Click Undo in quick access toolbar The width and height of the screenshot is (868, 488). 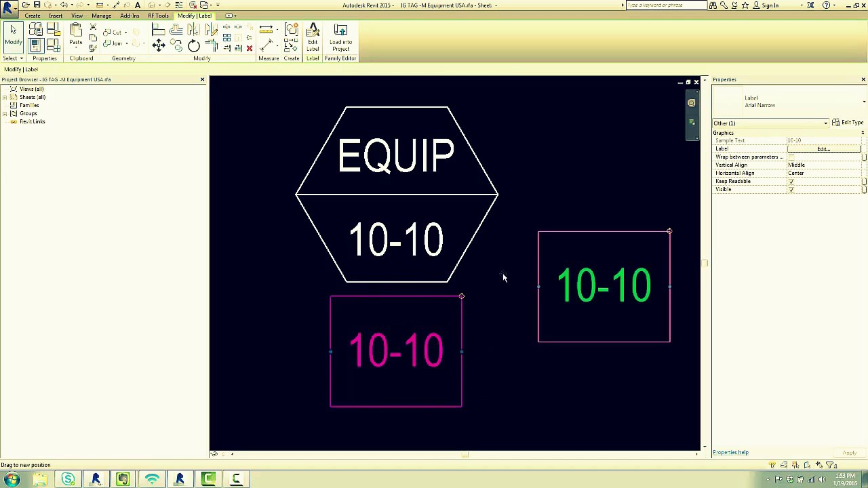(63, 5)
